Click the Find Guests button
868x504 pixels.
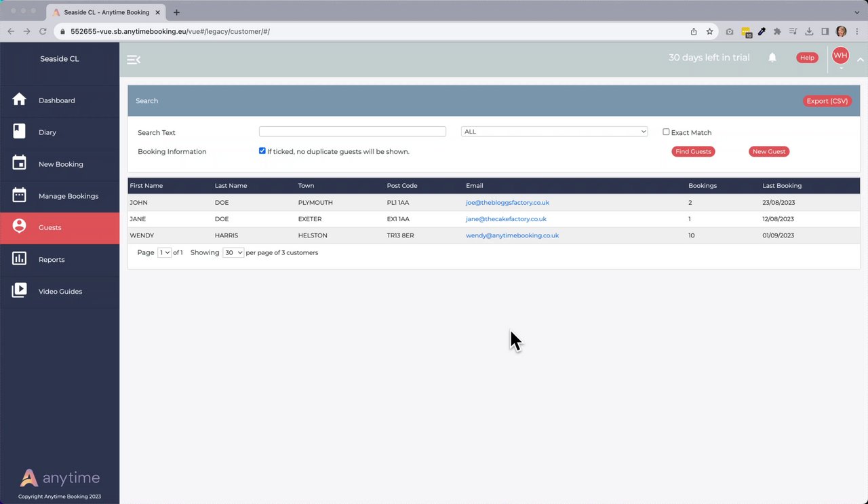coord(693,151)
